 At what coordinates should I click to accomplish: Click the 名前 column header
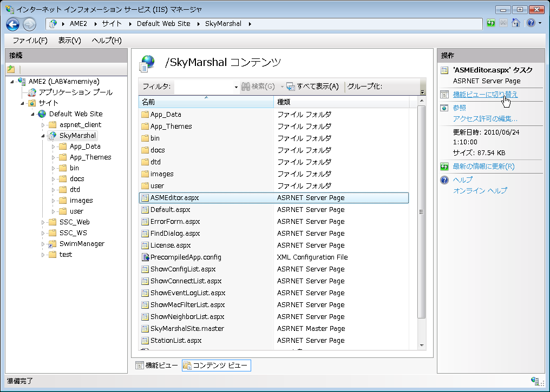[206, 102]
